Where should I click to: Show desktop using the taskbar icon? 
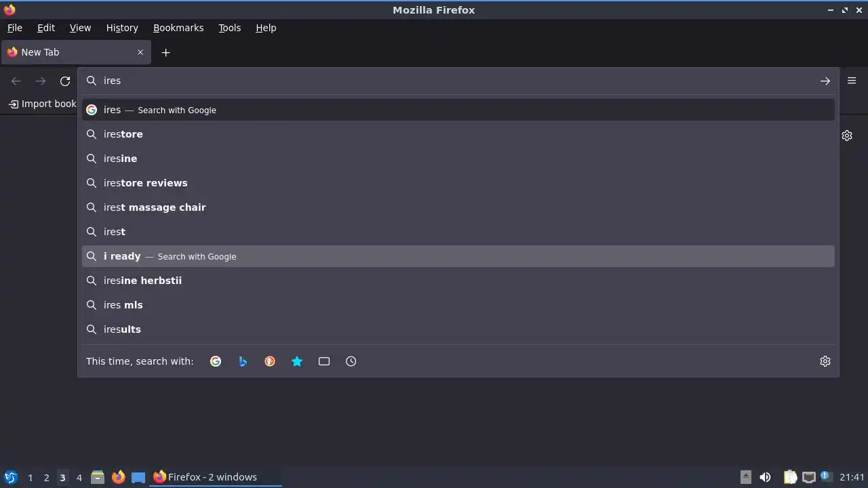(138, 477)
